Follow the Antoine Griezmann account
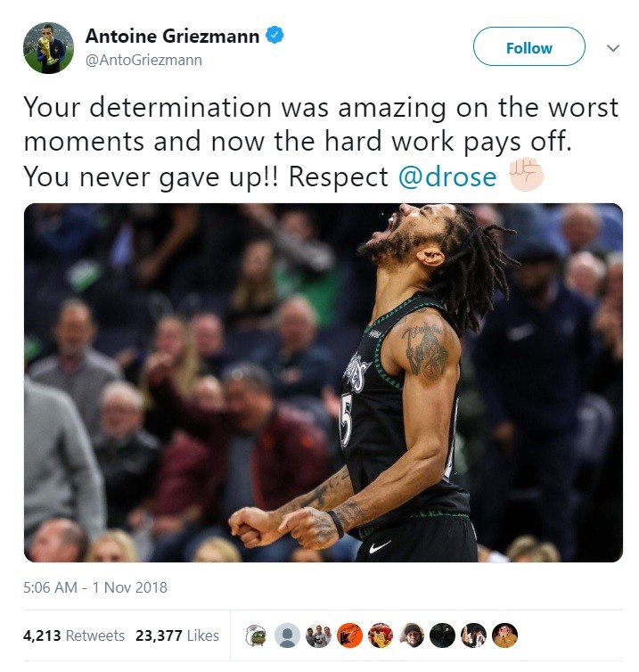Screen dimensions: 639x672 (528, 46)
